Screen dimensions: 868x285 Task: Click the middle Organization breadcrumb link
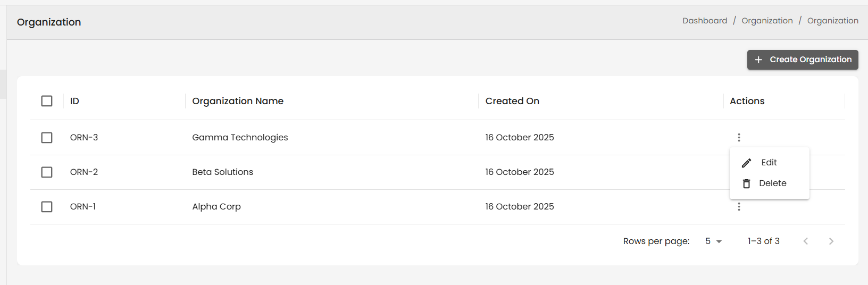point(767,21)
